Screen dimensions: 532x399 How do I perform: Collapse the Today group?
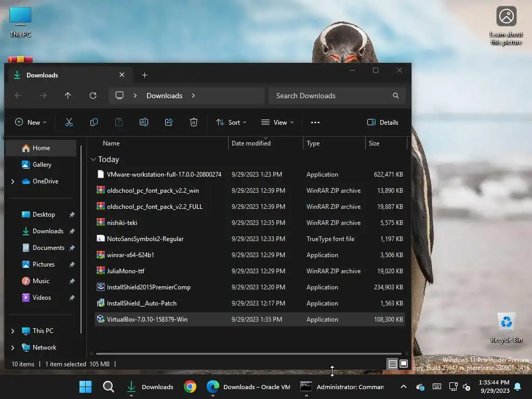point(93,159)
